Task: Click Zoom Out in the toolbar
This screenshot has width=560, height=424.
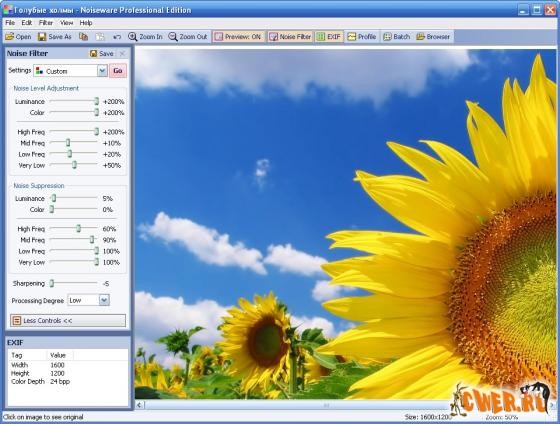Action: pyautogui.click(x=188, y=37)
